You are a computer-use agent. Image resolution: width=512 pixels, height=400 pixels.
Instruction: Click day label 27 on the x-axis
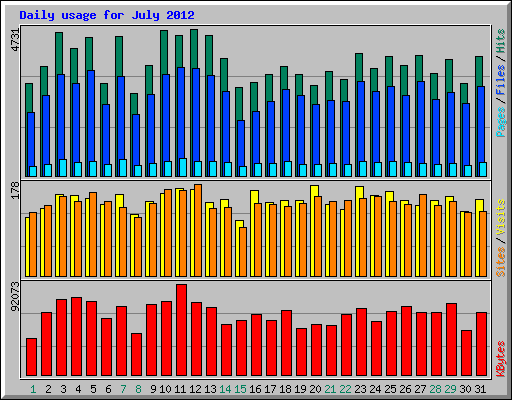click(420, 389)
